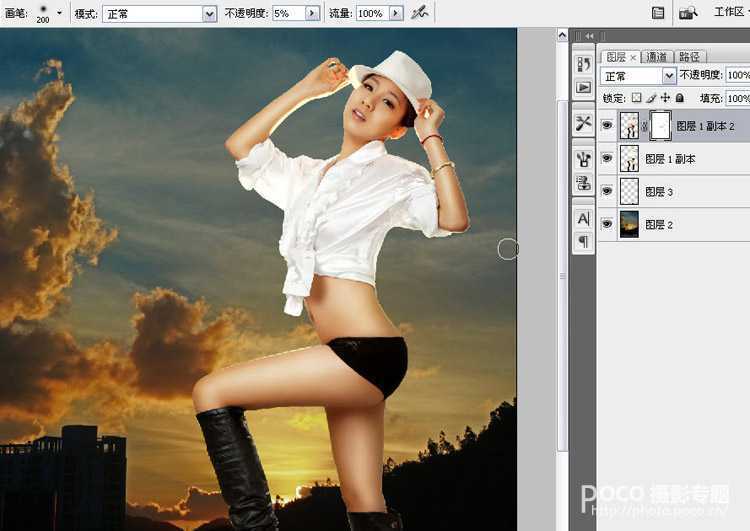Switch to the 路径 paths tab
This screenshot has height=531, width=750.
(689, 57)
